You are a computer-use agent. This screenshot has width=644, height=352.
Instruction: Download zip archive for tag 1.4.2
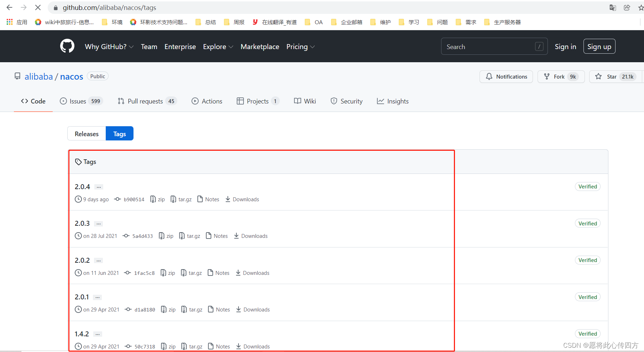[168, 347]
